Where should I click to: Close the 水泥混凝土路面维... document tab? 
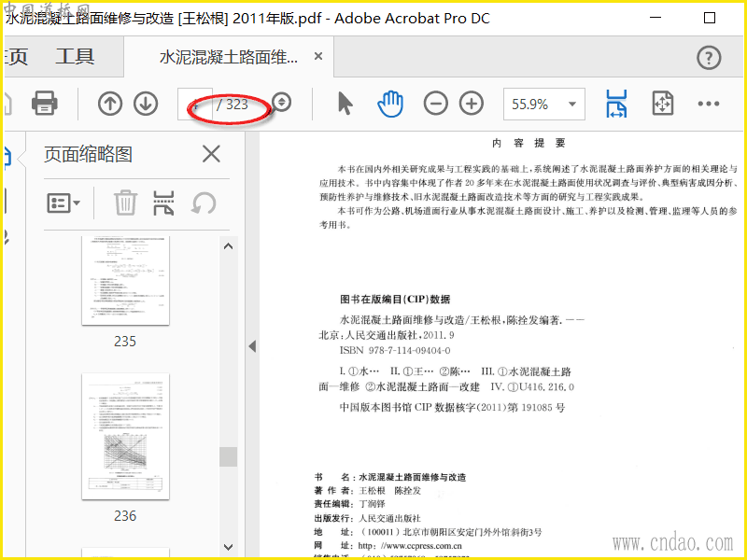point(318,56)
